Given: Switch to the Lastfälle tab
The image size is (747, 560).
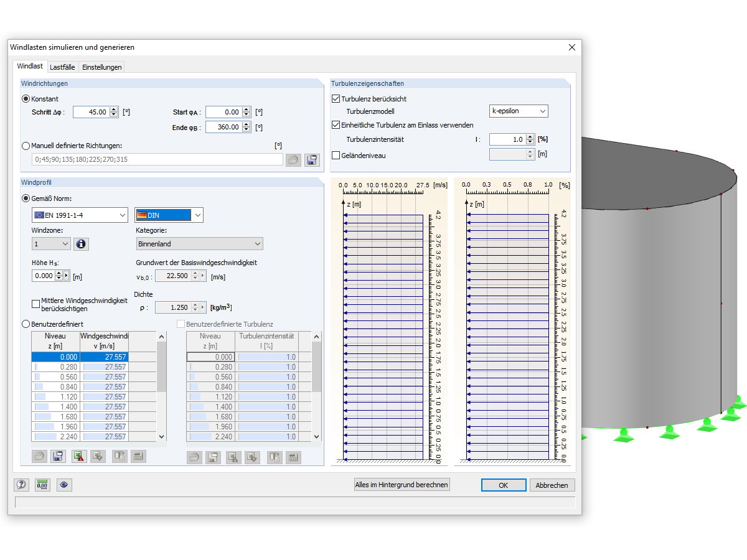Looking at the screenshot, I should coord(62,67).
